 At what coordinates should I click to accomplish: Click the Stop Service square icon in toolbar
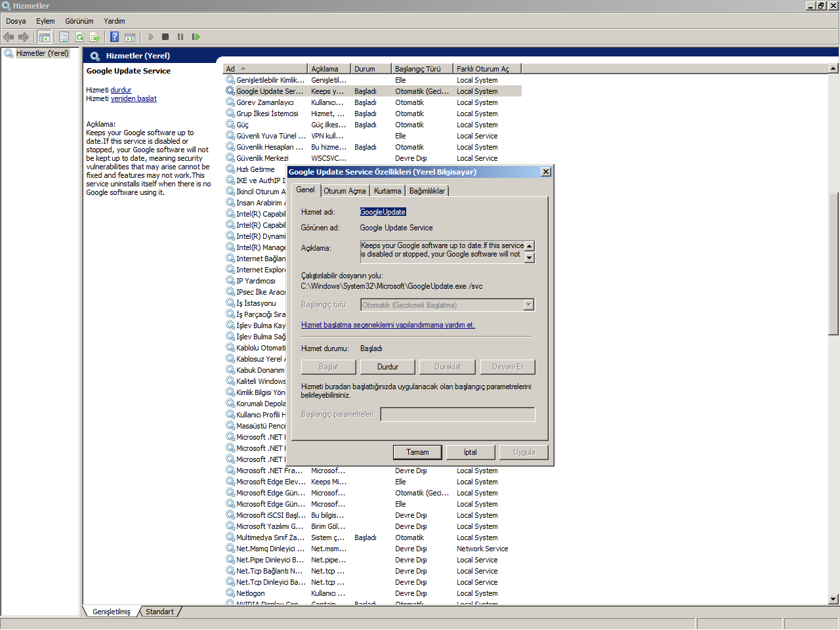[165, 37]
